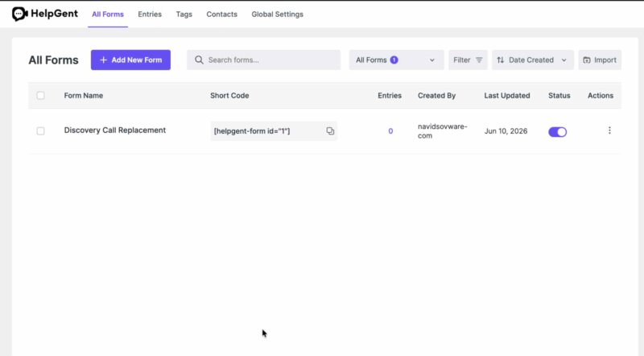
Task: Click the HelpGent logo icon
Action: (19, 14)
